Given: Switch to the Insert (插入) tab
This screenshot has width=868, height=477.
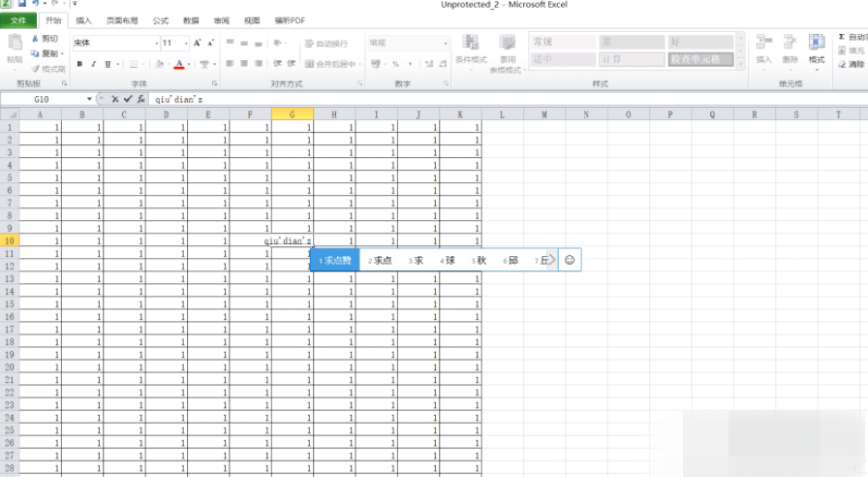Looking at the screenshot, I should pos(83,20).
